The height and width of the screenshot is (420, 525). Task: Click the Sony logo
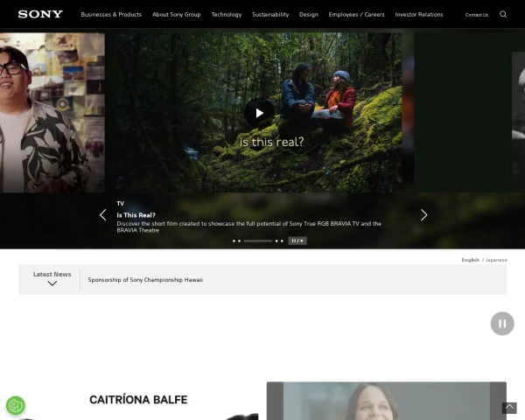40,14
